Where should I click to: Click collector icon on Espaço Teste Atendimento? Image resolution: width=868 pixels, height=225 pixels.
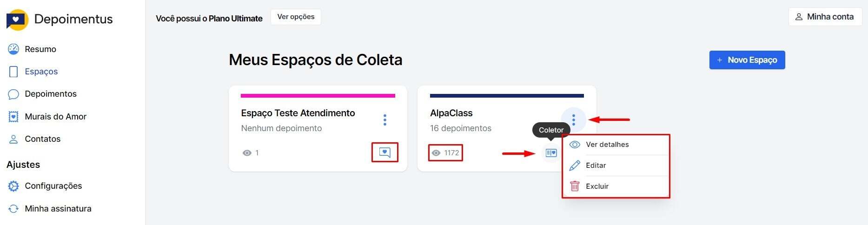pyautogui.click(x=385, y=152)
